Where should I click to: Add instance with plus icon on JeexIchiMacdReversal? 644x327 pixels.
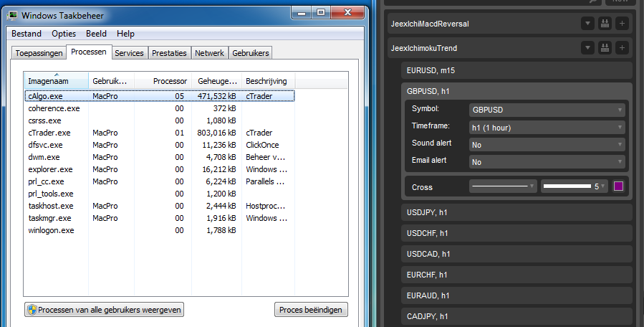click(x=622, y=24)
